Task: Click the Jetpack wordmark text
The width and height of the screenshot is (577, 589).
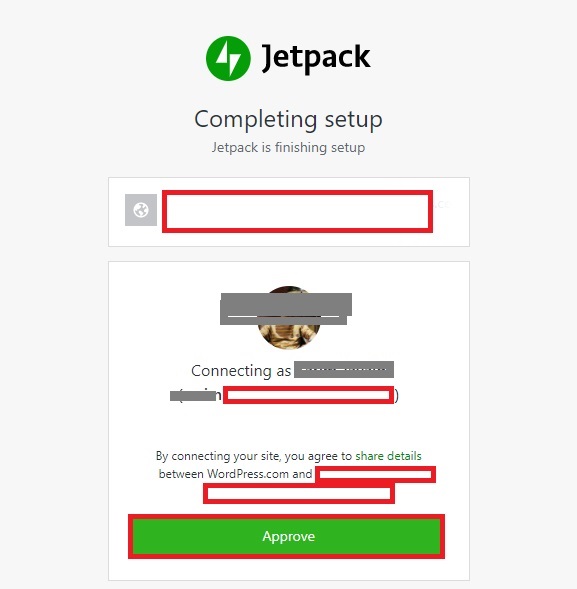Action: coord(316,57)
